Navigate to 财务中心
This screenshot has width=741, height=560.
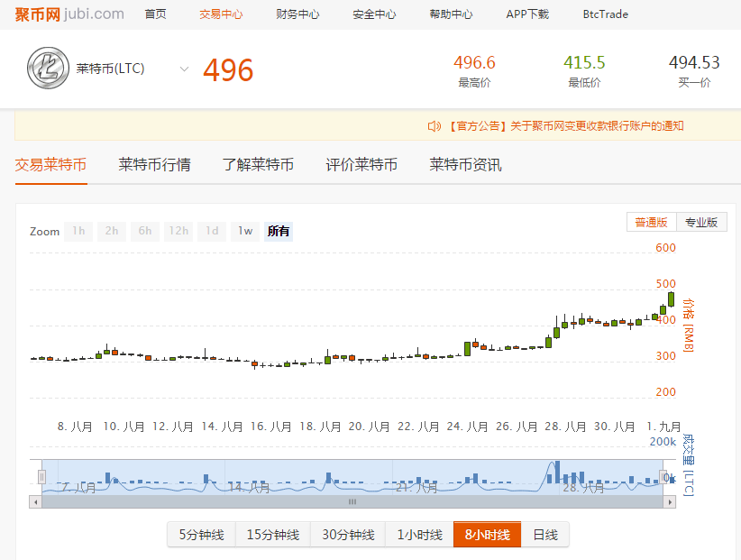point(297,14)
